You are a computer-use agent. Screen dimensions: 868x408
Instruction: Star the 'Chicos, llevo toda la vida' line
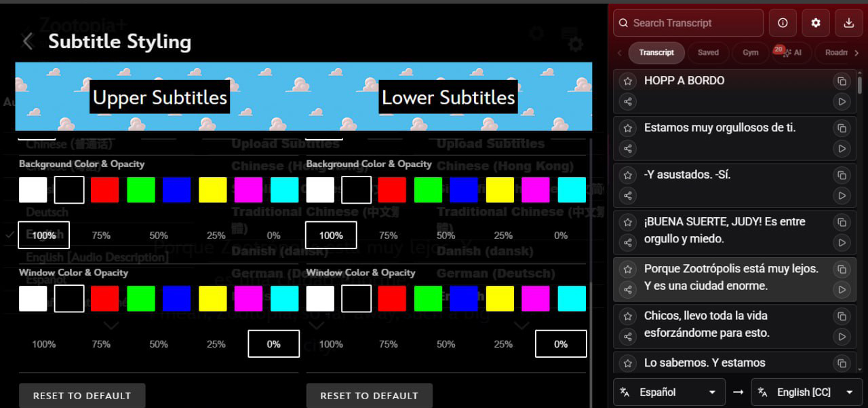point(628,316)
